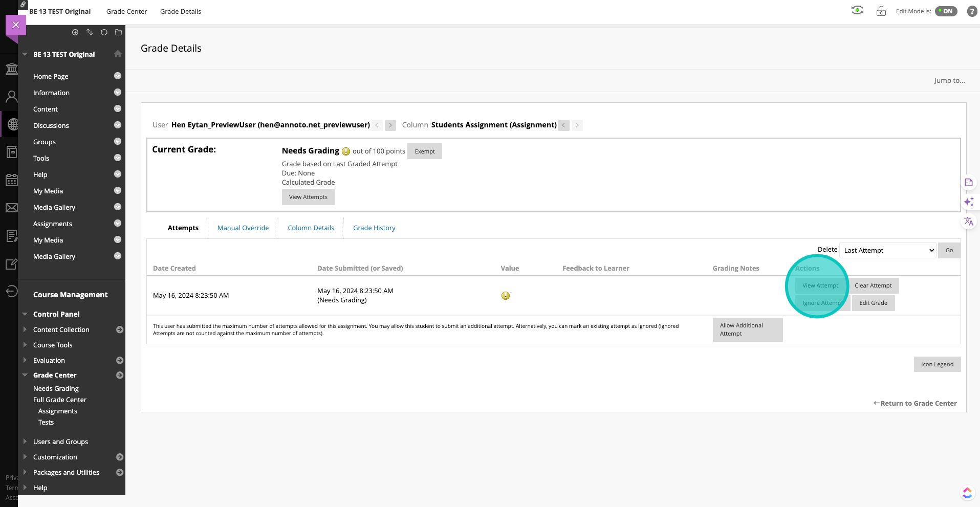Image resolution: width=980 pixels, height=507 pixels.
Task: Click the Edit Grade button
Action: coord(873,303)
